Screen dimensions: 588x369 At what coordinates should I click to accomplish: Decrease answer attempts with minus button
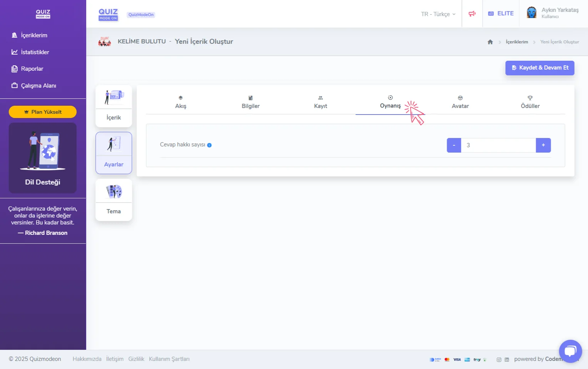tap(454, 145)
